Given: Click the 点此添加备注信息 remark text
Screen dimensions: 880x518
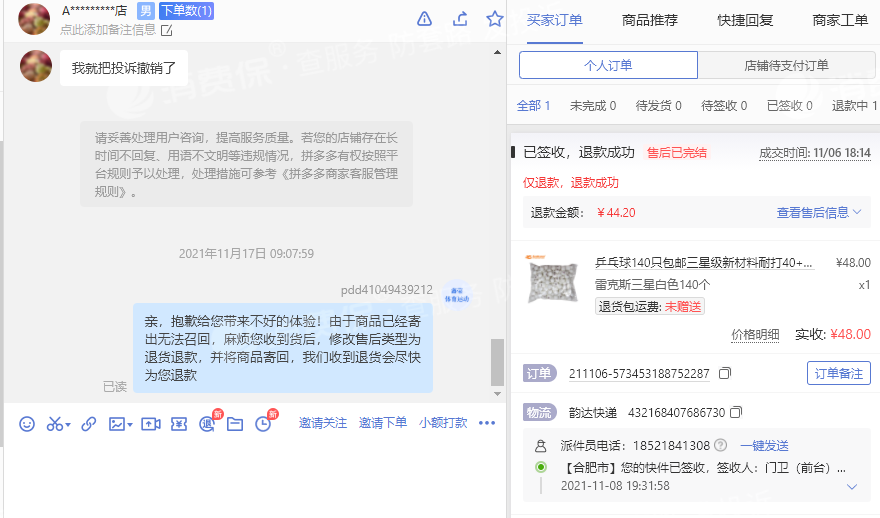Looking at the screenshot, I should click(x=108, y=30).
